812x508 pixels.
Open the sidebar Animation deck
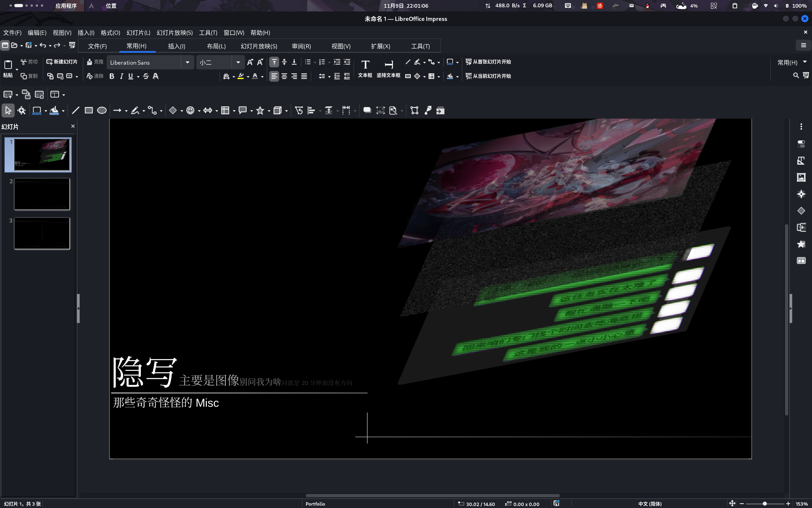tap(801, 244)
